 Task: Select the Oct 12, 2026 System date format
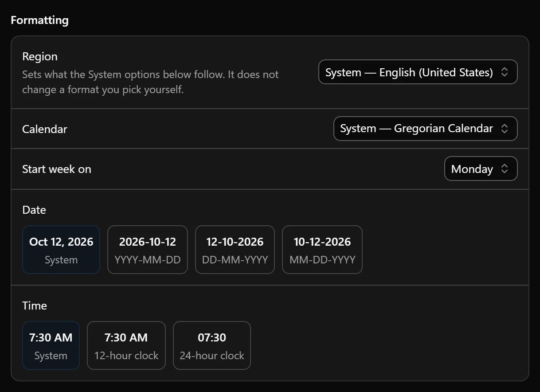(61, 250)
